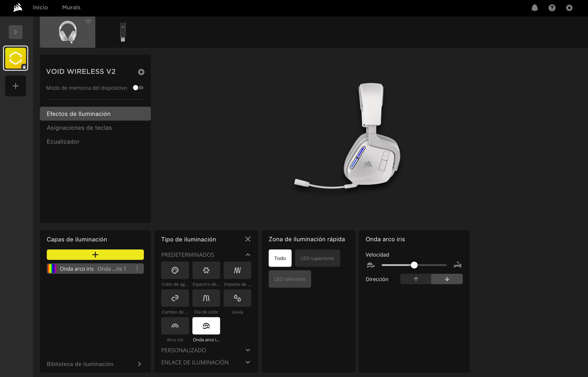Select the Lluvia lighting effect

click(237, 298)
